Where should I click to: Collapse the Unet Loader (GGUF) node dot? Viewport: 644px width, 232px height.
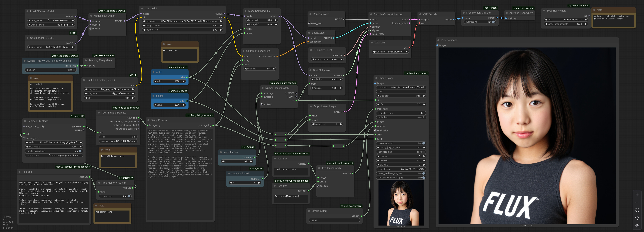[27, 38]
